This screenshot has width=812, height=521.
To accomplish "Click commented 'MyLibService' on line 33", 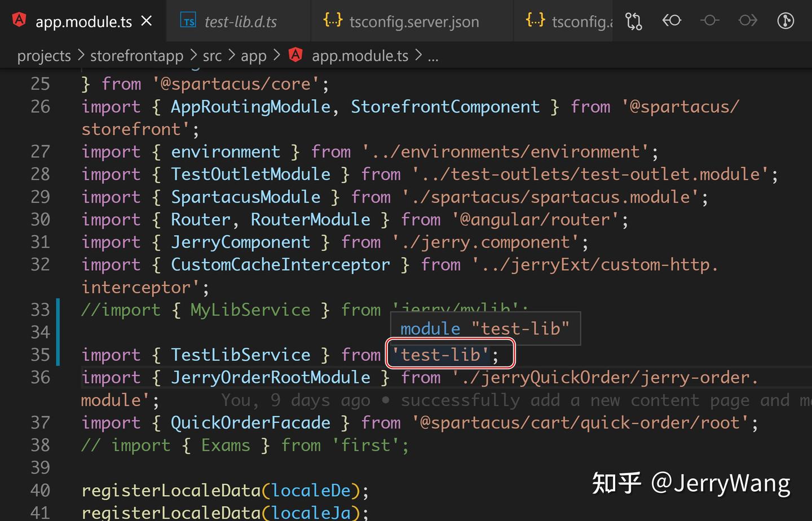I will 250,310.
